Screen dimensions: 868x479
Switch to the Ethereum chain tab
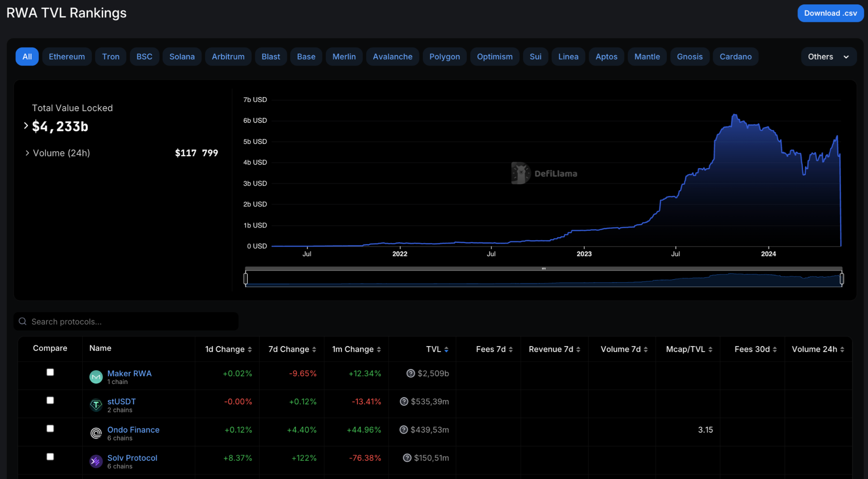coord(67,57)
